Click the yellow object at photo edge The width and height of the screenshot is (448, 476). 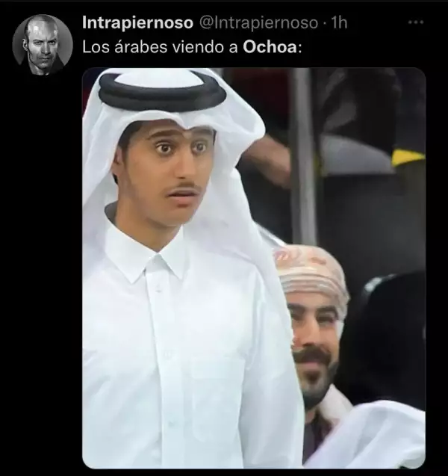pos(408,158)
